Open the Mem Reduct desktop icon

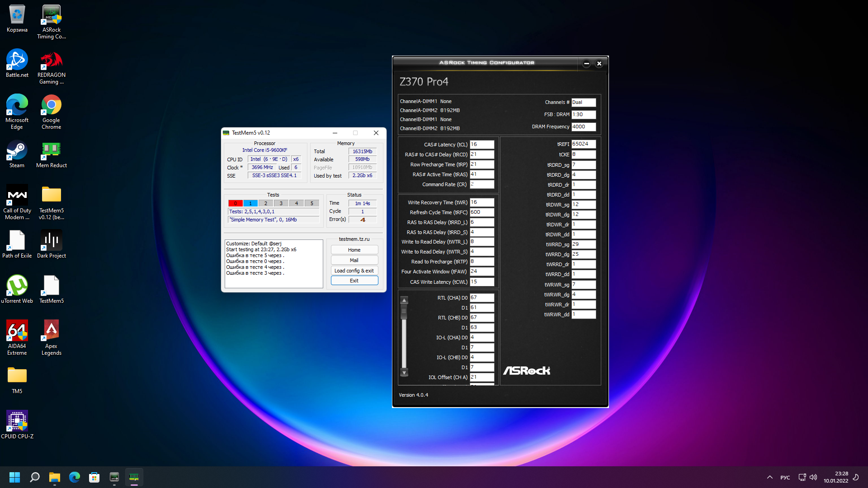pyautogui.click(x=52, y=150)
